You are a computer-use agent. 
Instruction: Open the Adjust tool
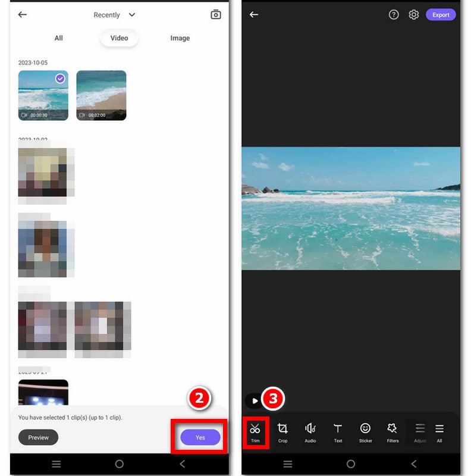click(x=420, y=433)
